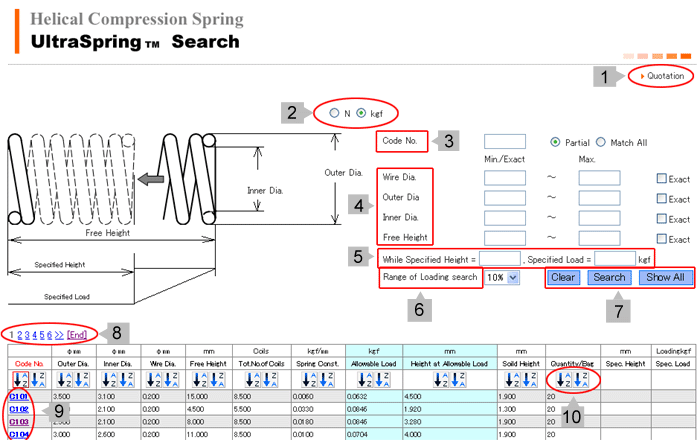Viewport: 700px width, 440px height.
Task: Go to results page 5
Action: 42,335
